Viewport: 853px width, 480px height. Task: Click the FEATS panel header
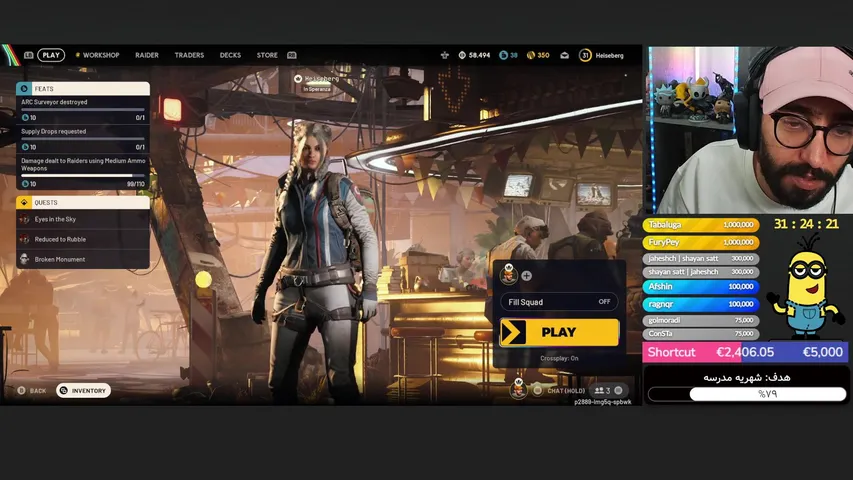coord(83,89)
